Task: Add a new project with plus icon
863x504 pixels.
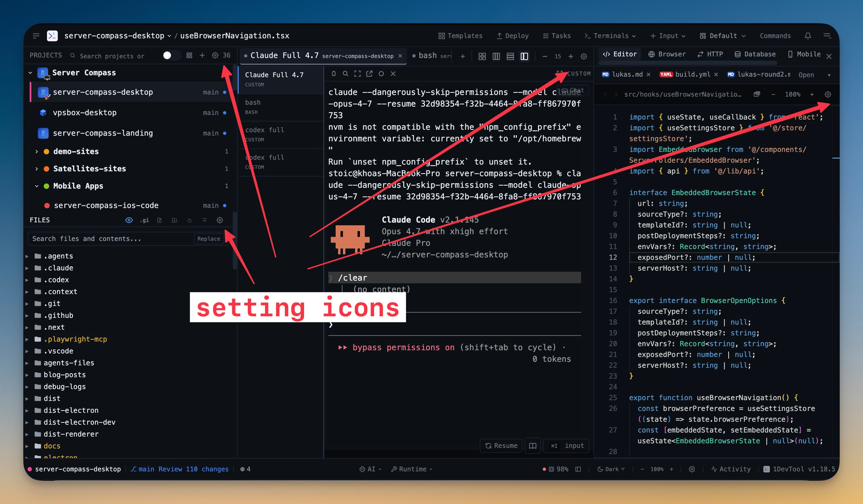Action: point(202,55)
